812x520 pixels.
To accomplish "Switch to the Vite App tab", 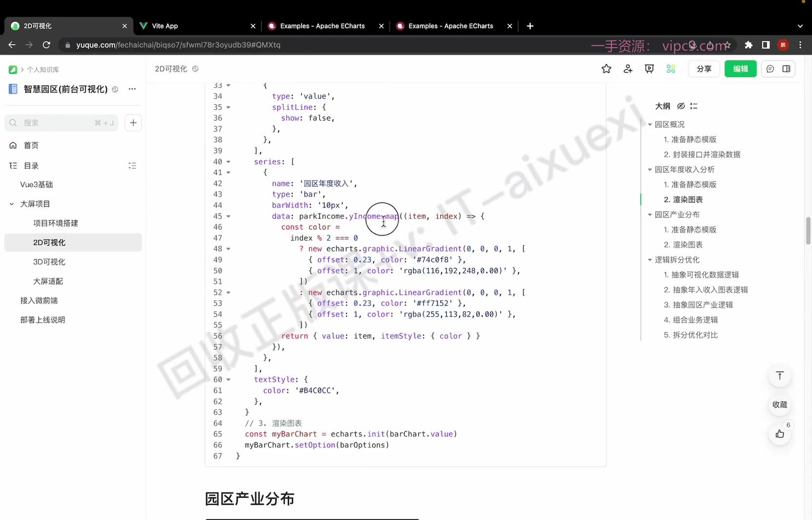I will pos(197,26).
